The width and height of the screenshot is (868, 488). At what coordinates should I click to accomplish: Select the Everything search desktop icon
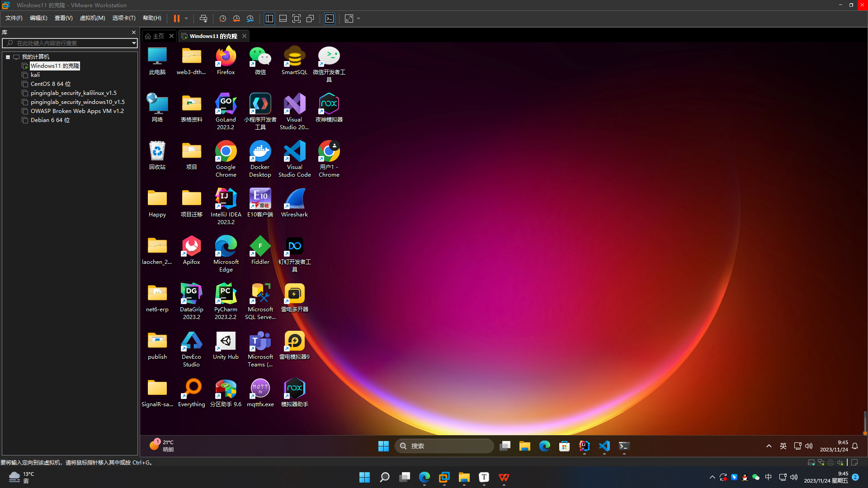191,393
